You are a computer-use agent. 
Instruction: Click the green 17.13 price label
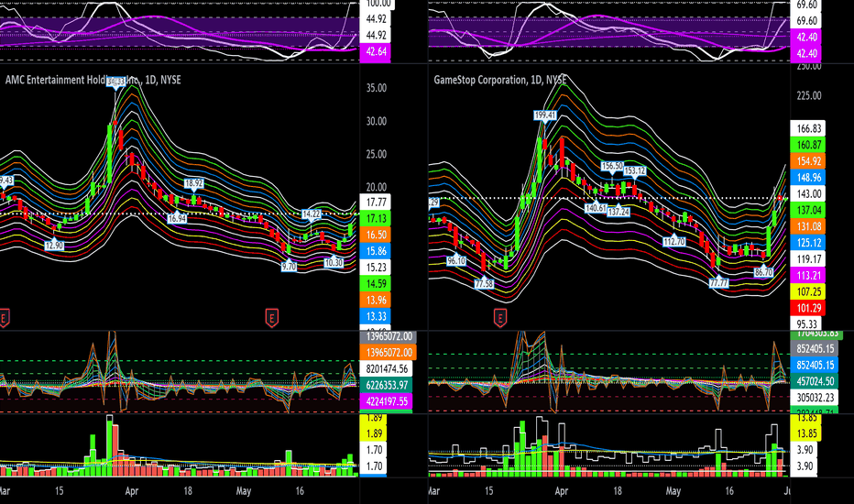coord(376,218)
